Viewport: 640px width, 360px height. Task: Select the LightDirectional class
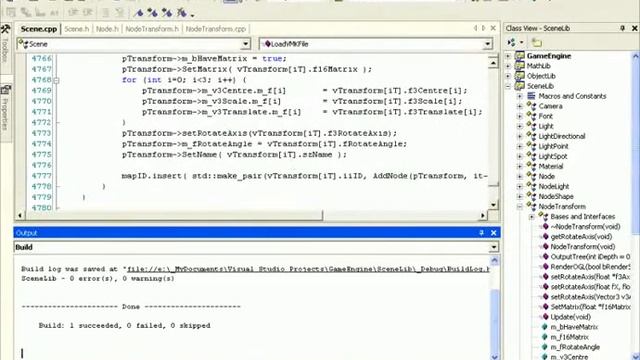(x=562, y=136)
